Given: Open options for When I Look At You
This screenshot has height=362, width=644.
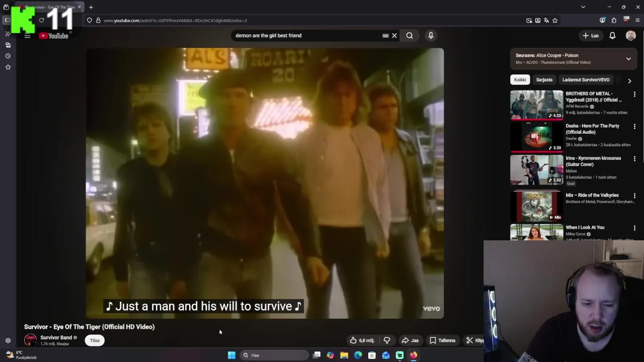Looking at the screenshot, I should pos(634,228).
